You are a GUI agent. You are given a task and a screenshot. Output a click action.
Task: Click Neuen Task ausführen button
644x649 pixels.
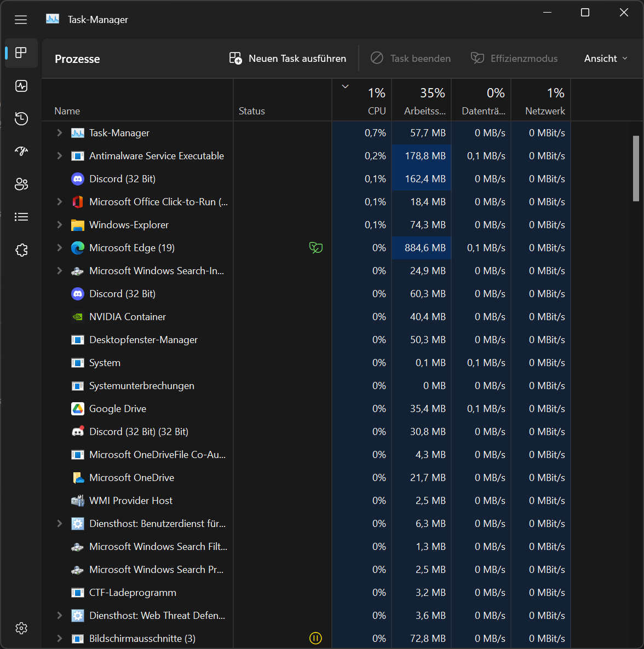click(288, 59)
